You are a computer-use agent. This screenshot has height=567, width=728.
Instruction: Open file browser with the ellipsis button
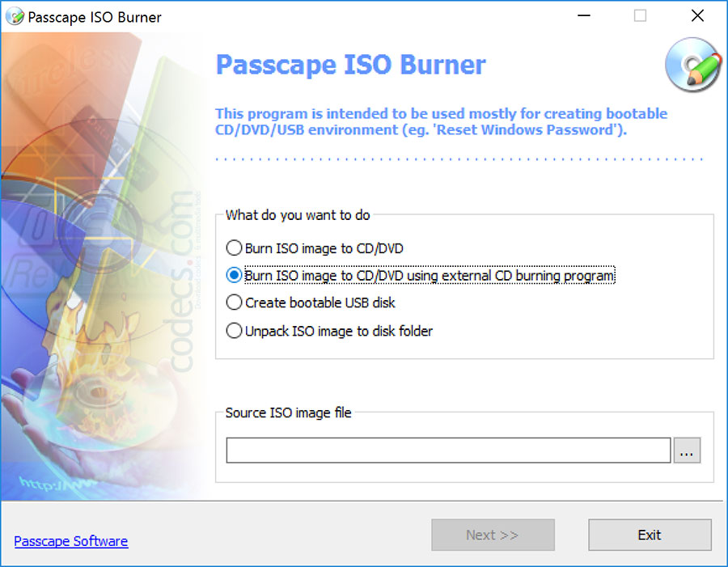pos(687,450)
